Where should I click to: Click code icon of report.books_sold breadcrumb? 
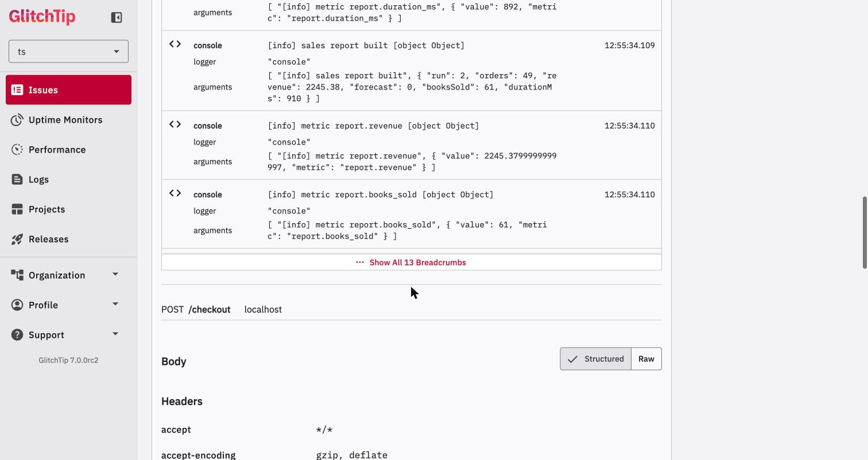click(x=175, y=193)
